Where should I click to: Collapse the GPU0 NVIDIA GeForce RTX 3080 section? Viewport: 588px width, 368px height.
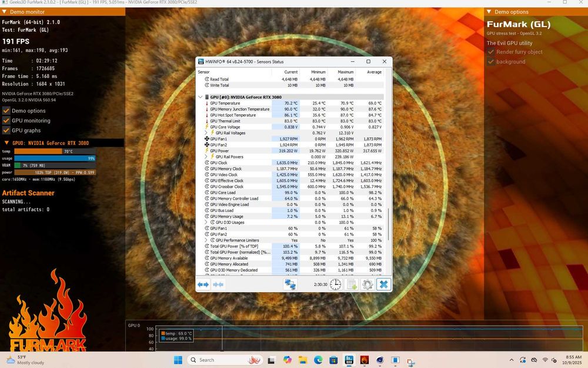tap(6, 142)
